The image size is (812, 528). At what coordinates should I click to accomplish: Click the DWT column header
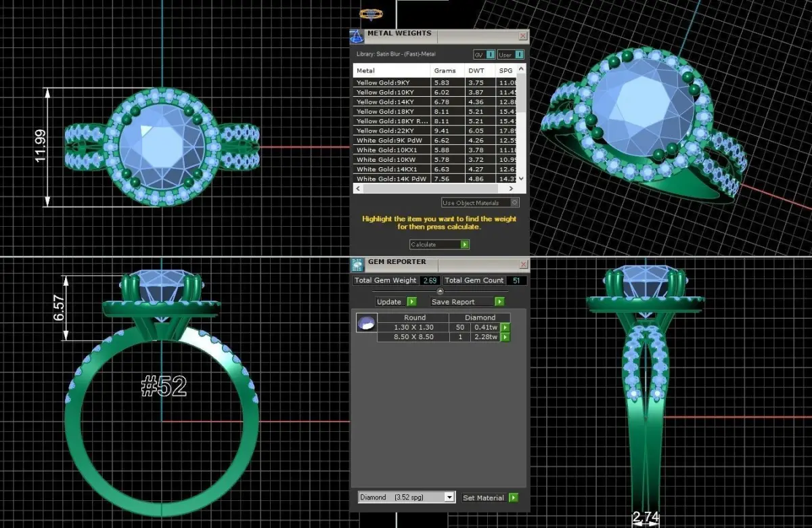[x=480, y=70]
